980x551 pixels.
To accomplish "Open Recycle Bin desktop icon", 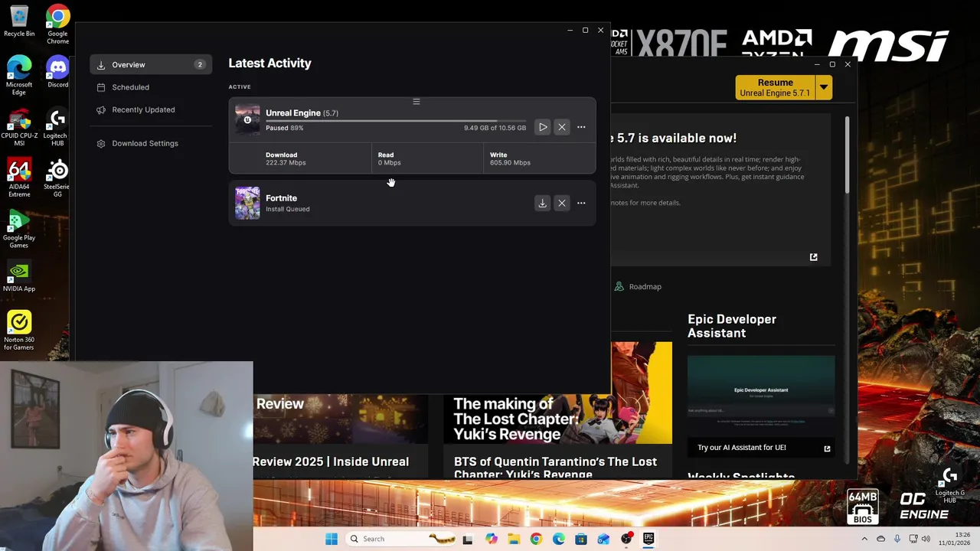I will pos(19,21).
